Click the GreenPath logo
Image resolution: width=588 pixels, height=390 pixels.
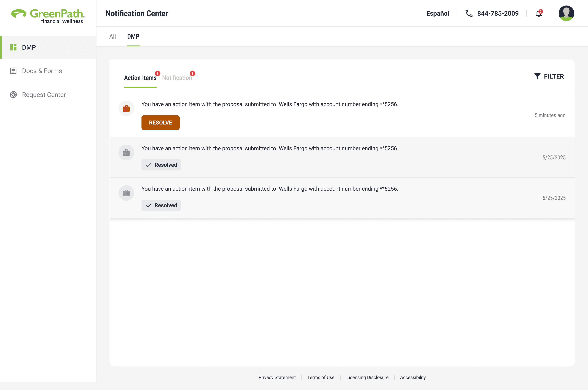(48, 16)
